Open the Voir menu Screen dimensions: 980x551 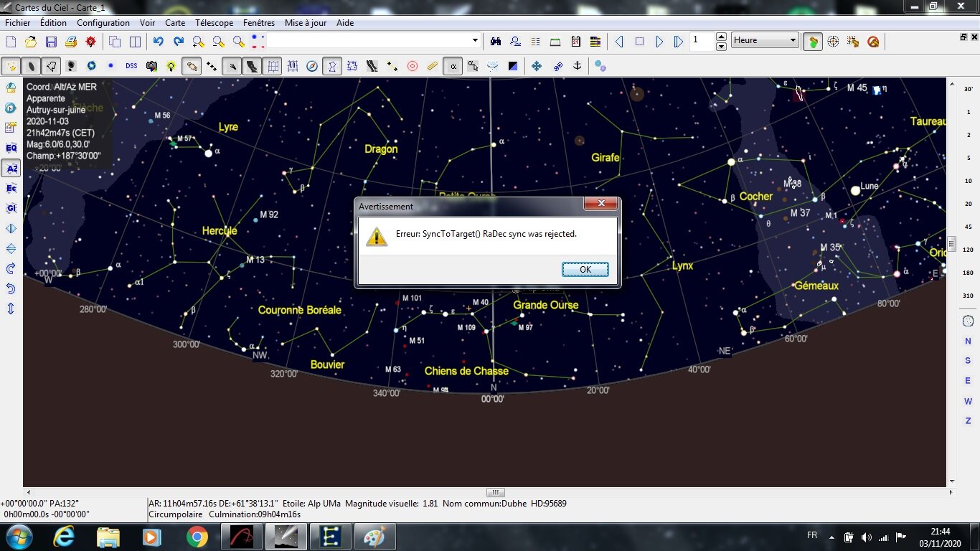click(147, 23)
